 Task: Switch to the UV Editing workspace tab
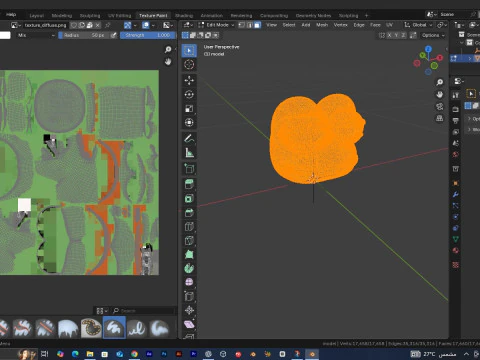119,16
